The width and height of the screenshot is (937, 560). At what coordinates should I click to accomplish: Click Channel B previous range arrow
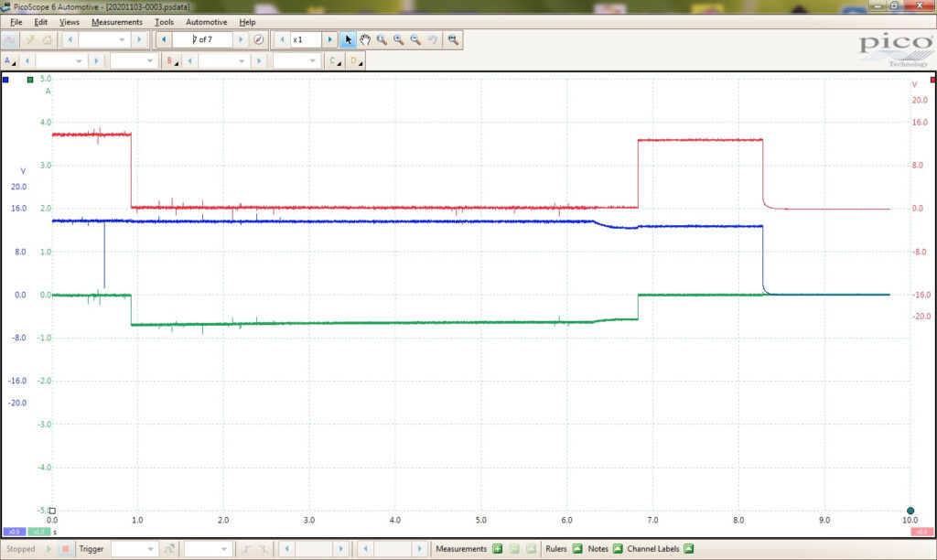[x=190, y=61]
